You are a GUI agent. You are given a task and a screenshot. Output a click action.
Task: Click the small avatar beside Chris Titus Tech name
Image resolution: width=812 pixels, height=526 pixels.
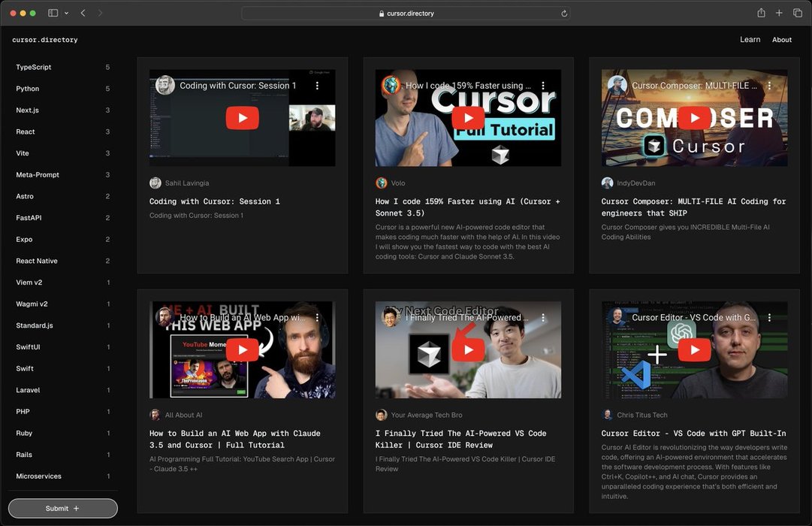608,415
